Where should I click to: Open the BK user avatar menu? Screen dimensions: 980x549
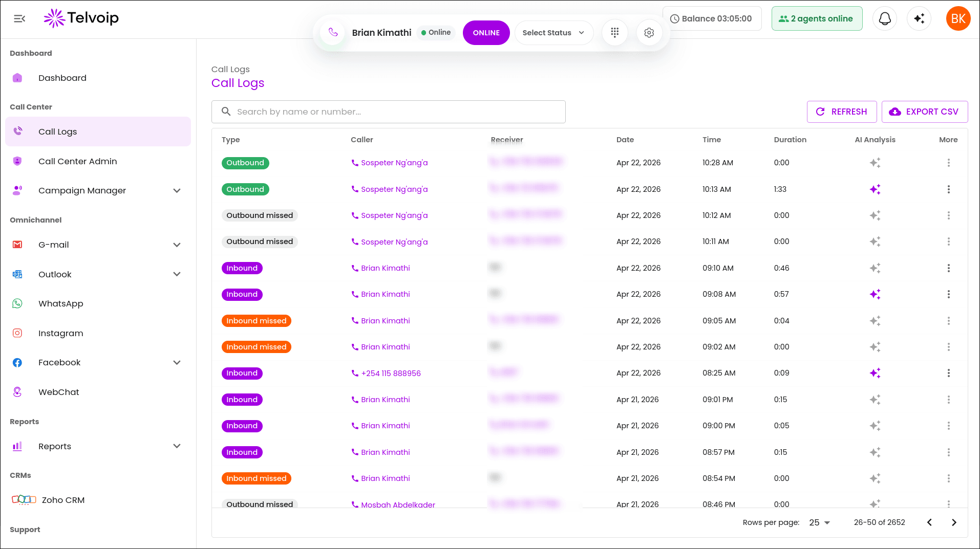point(958,18)
